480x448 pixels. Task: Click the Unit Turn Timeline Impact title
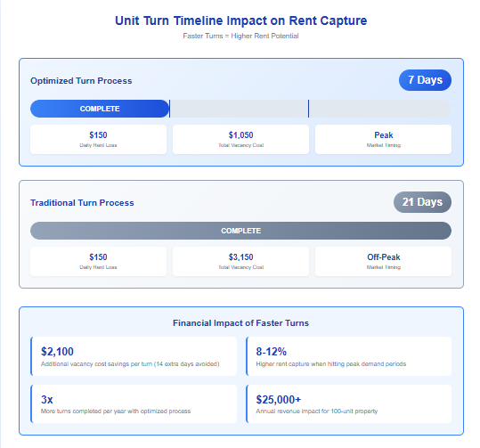coord(240,20)
